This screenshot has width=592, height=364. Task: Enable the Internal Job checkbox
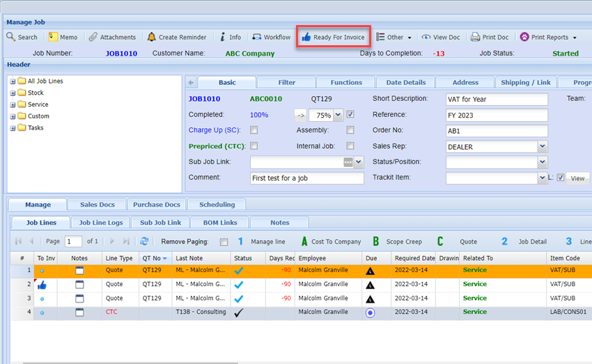(x=350, y=146)
